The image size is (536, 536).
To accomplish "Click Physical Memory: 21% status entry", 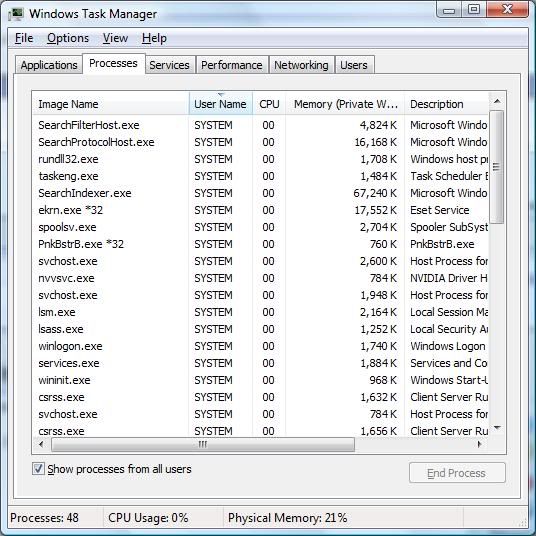I will pos(287,518).
